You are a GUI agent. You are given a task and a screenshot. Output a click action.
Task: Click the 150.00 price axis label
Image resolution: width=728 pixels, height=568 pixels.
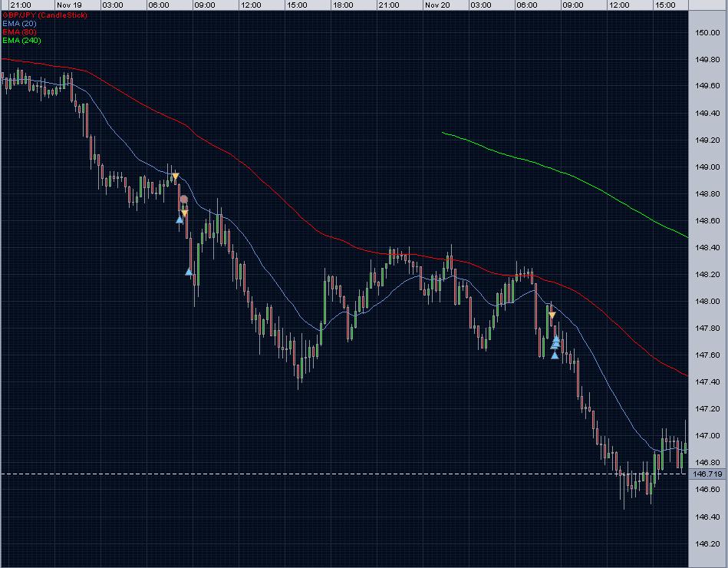tap(707, 32)
